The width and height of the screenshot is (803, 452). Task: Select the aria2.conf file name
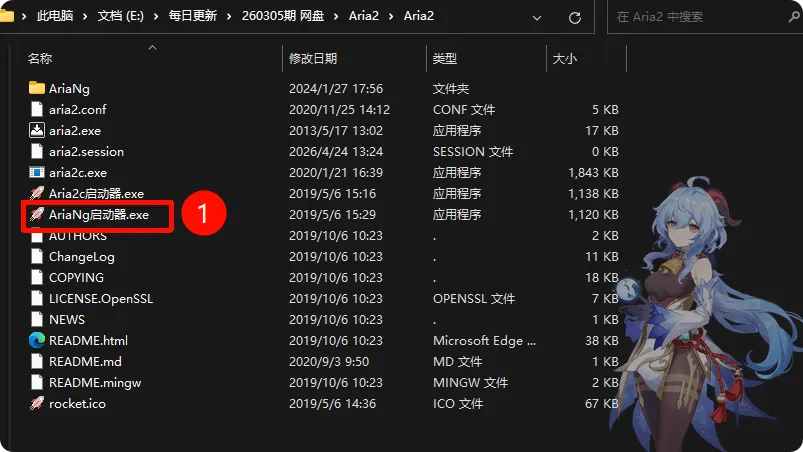coord(77,110)
